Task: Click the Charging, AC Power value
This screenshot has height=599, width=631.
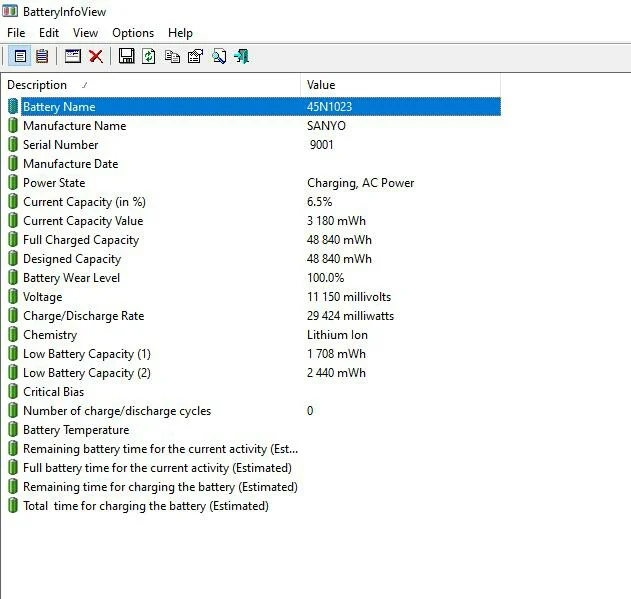Action: click(360, 183)
